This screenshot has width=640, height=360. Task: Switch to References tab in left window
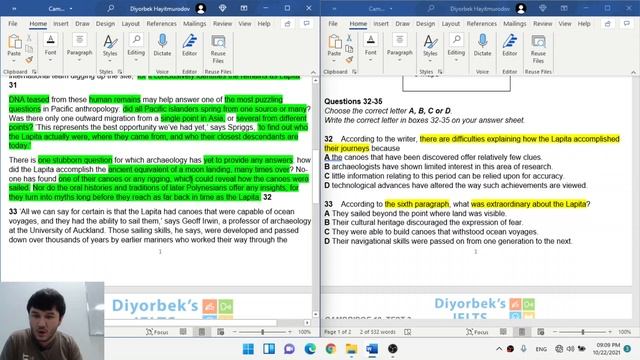pos(161,24)
